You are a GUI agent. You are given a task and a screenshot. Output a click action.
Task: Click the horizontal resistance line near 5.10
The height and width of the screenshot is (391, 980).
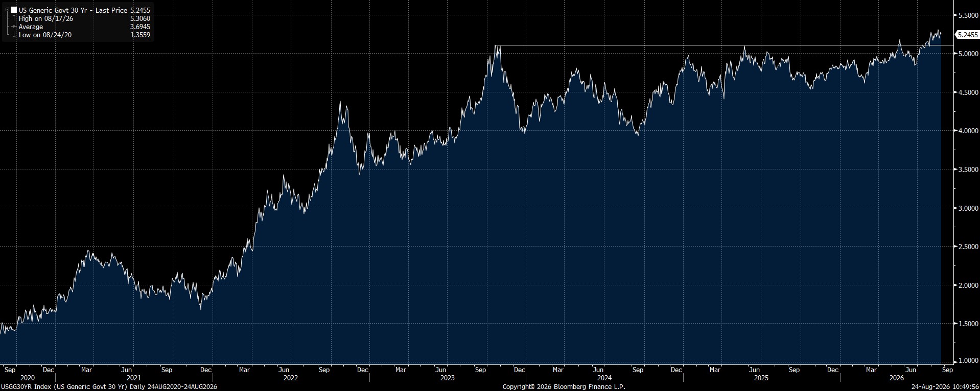click(x=724, y=45)
